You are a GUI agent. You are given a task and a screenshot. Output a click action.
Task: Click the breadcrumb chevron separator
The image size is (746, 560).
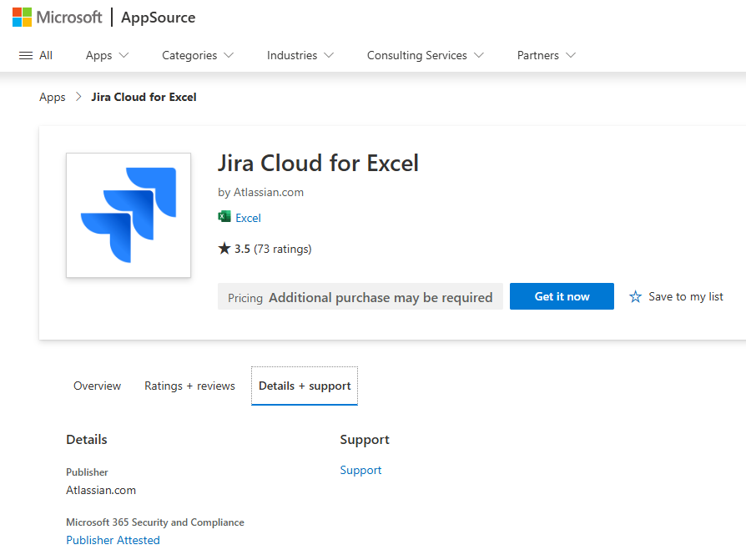click(78, 97)
